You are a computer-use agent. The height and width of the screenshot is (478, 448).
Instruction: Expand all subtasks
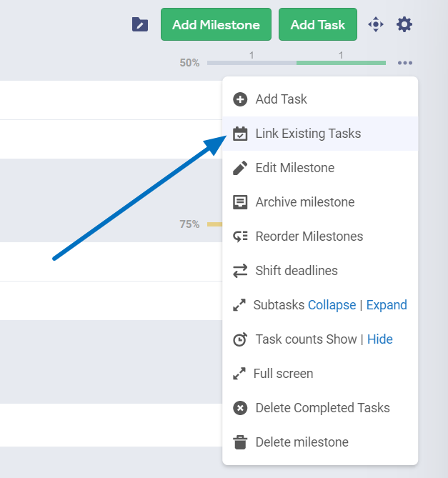387,305
